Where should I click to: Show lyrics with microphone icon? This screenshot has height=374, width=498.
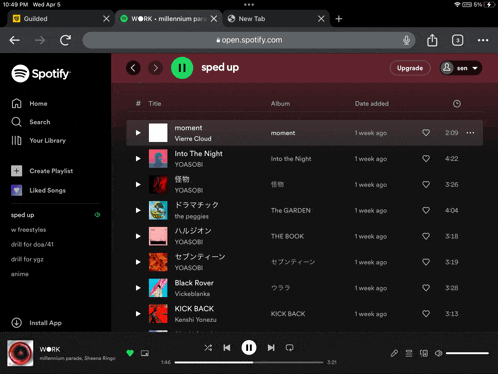coord(394,353)
